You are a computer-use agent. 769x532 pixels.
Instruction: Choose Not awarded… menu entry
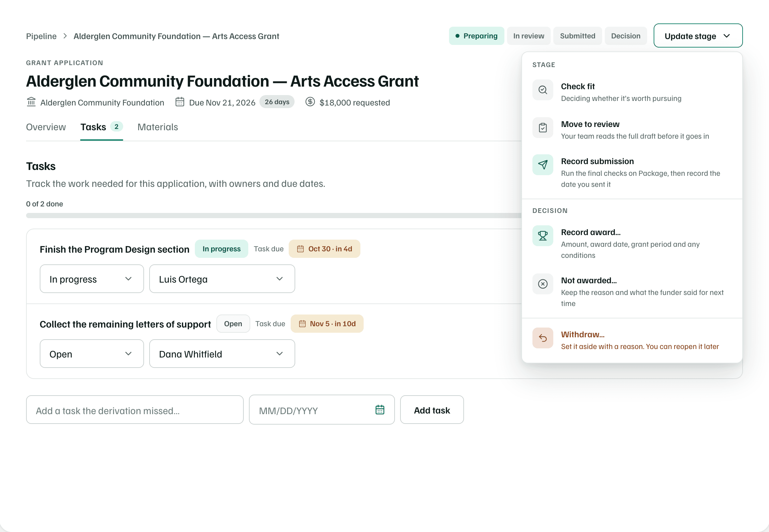632,292
